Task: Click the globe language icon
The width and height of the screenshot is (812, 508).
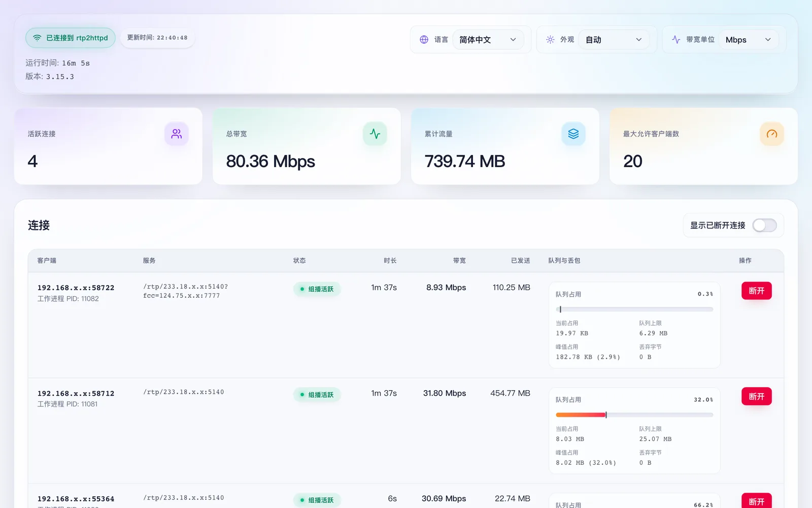Action: tap(424, 40)
